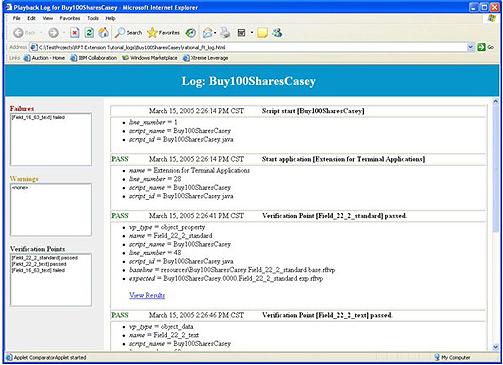Open the Mail button dropdown arrow
This screenshot has height=365, width=503.
[215, 33]
